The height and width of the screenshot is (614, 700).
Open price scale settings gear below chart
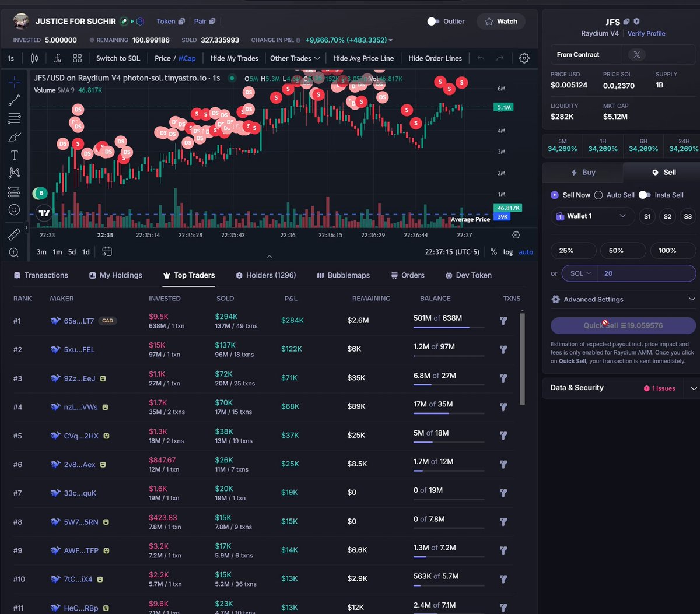pos(516,235)
